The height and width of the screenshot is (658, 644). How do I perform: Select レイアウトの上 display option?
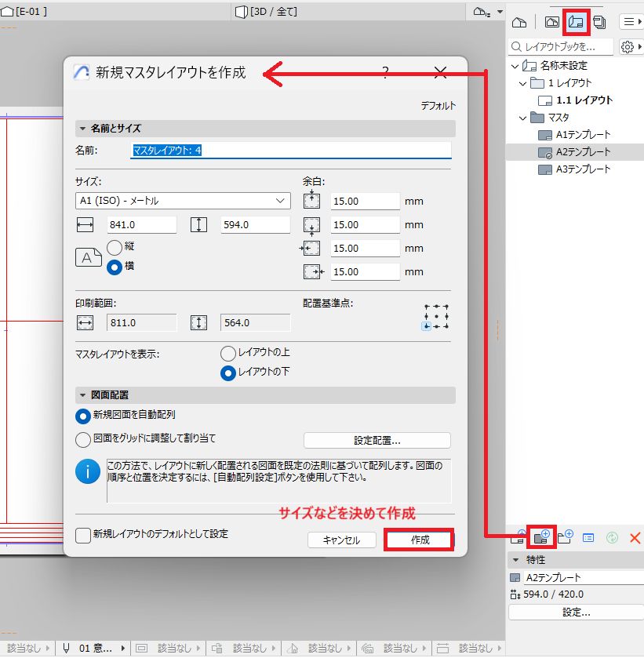[x=228, y=354]
